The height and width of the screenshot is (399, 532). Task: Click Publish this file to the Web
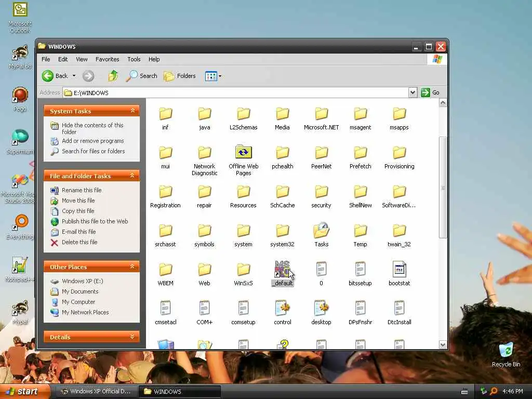(89, 221)
